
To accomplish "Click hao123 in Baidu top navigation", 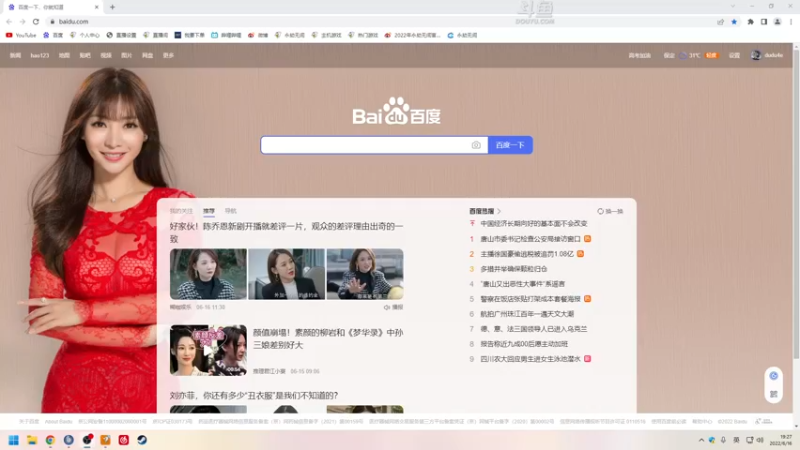I will click(40, 55).
